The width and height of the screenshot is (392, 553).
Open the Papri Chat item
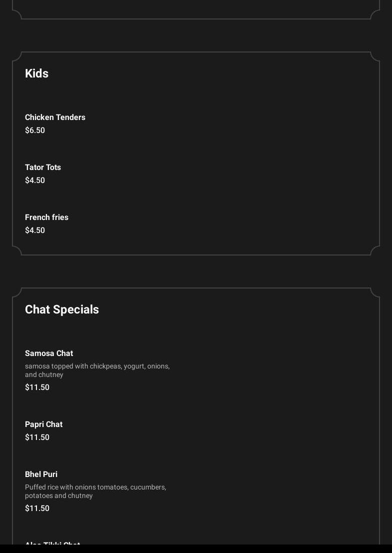[43, 424]
